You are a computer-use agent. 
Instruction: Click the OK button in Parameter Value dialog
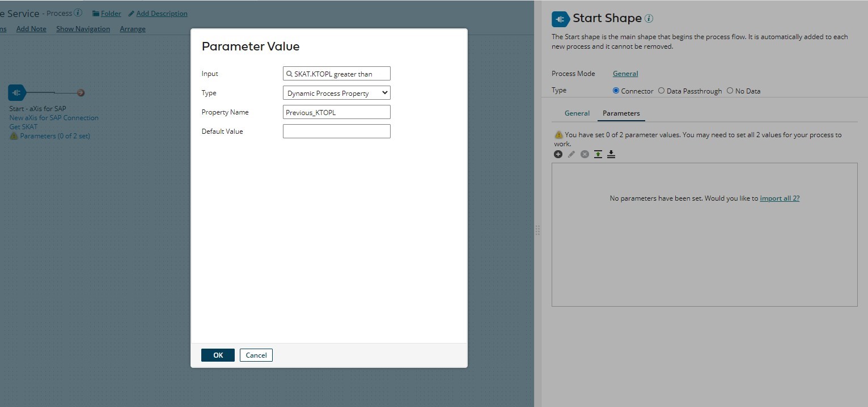pyautogui.click(x=218, y=355)
